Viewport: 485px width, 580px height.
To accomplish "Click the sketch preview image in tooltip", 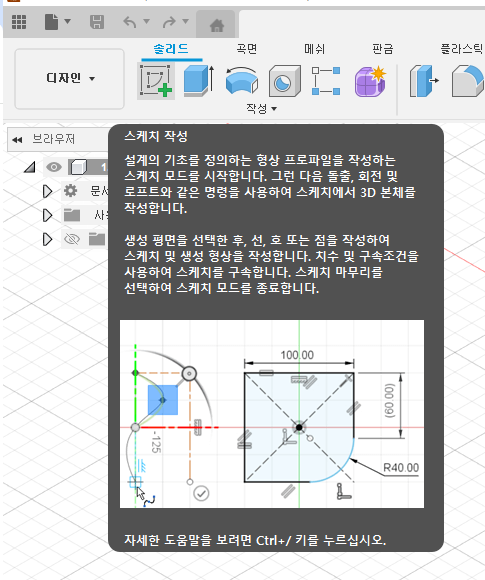I will pyautogui.click(x=272, y=414).
